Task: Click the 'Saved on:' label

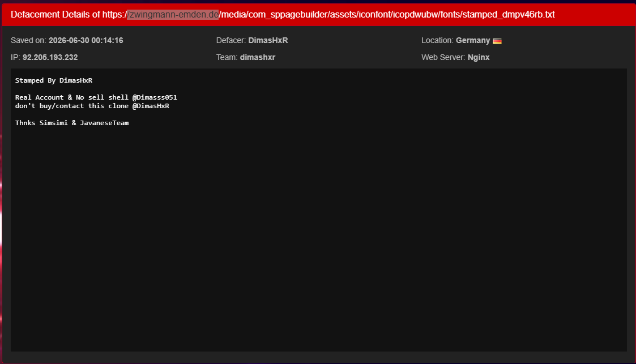Action: pos(28,41)
